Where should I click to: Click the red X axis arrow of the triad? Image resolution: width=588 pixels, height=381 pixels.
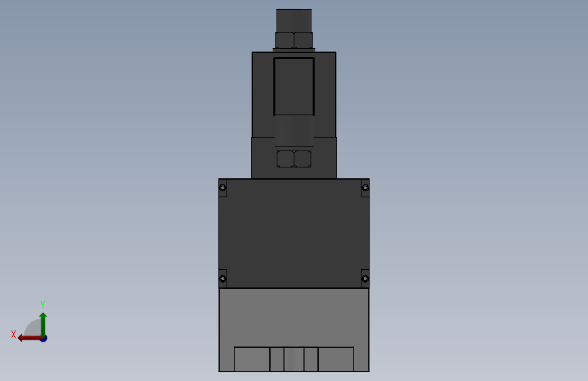coord(29,338)
